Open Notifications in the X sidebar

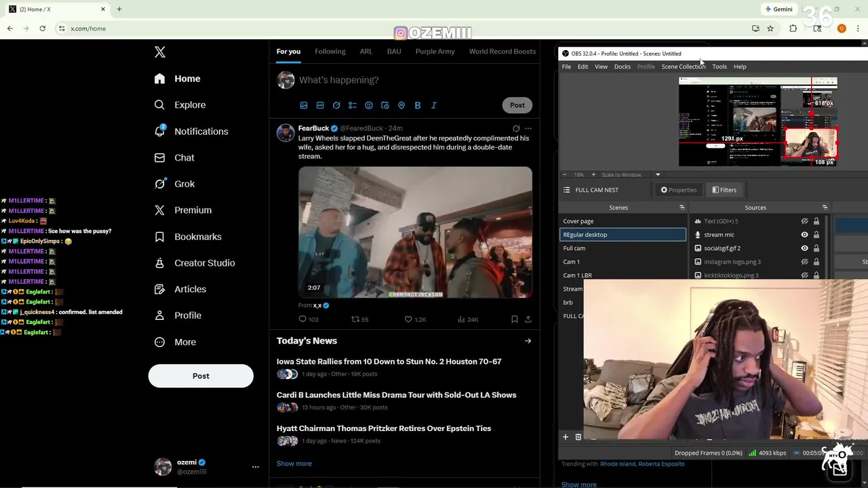191,131
